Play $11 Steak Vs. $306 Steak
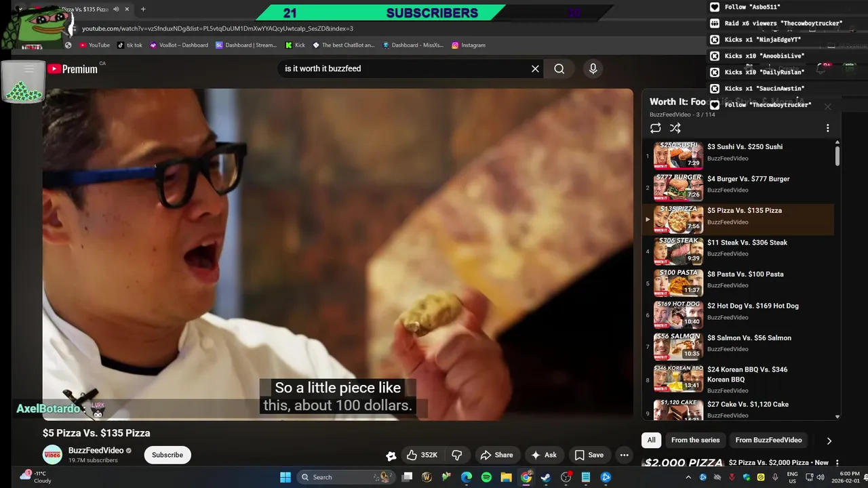The image size is (868, 488). pyautogui.click(x=739, y=251)
